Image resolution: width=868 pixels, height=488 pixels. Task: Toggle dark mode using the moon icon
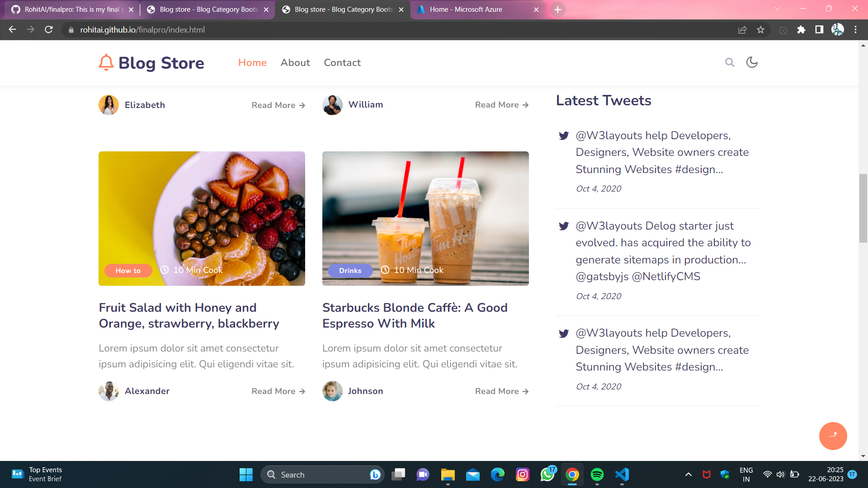(752, 62)
